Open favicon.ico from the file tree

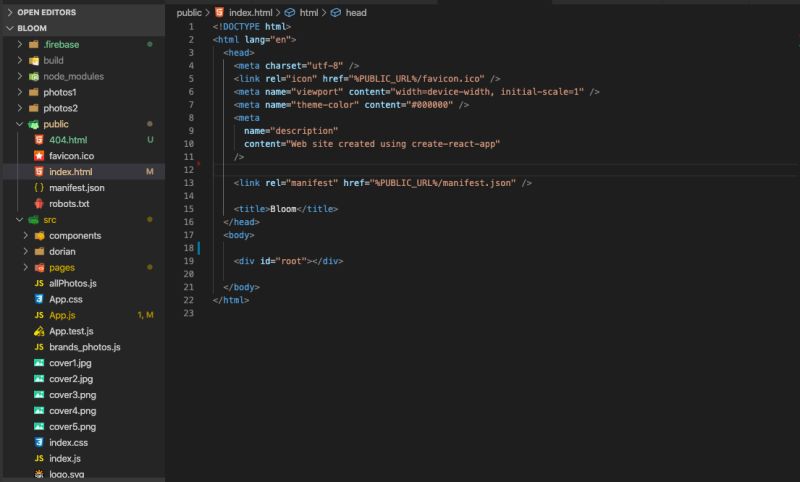click(x=71, y=156)
